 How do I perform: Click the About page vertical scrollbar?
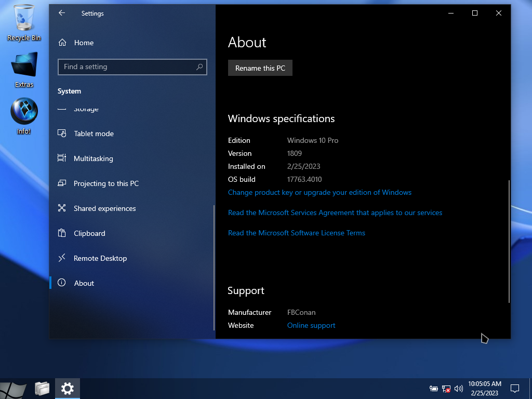click(x=509, y=242)
